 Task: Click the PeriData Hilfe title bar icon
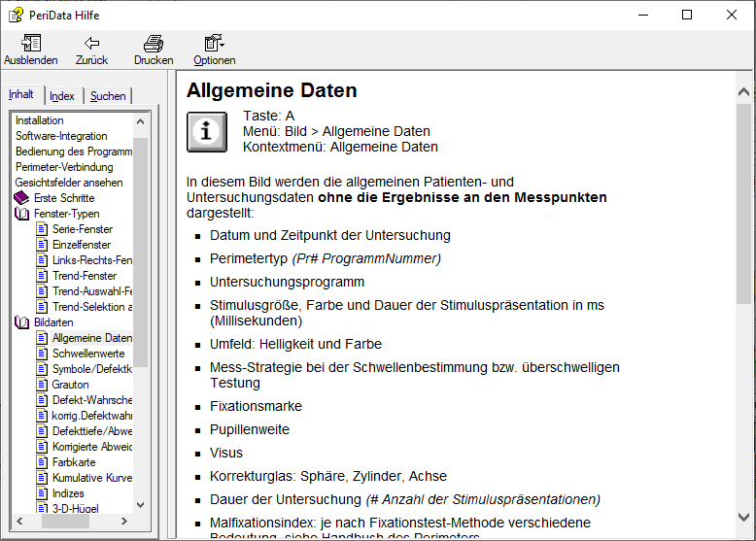tap(16, 15)
